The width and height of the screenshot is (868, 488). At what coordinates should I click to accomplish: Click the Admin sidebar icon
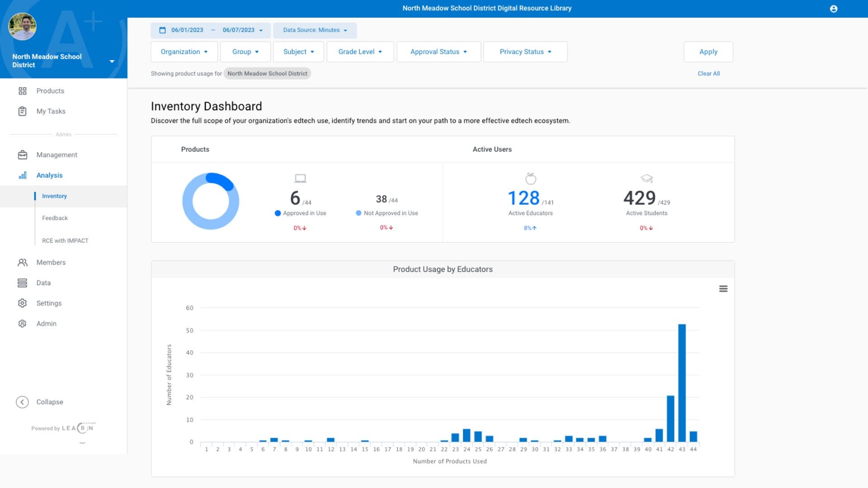coord(22,324)
